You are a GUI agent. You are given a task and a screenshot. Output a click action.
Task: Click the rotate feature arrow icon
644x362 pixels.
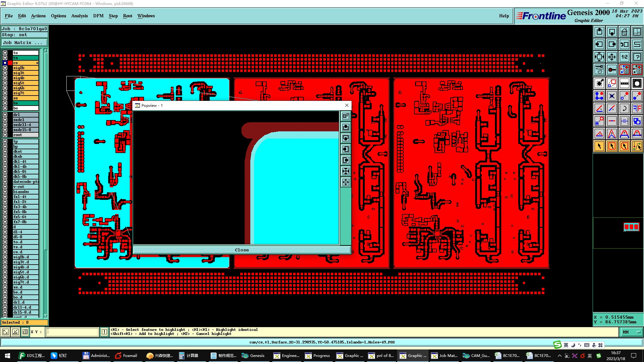point(624,108)
